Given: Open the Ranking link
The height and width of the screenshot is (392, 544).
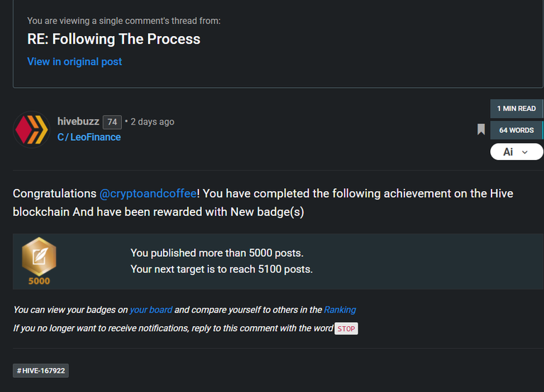Looking at the screenshot, I should click(340, 309).
